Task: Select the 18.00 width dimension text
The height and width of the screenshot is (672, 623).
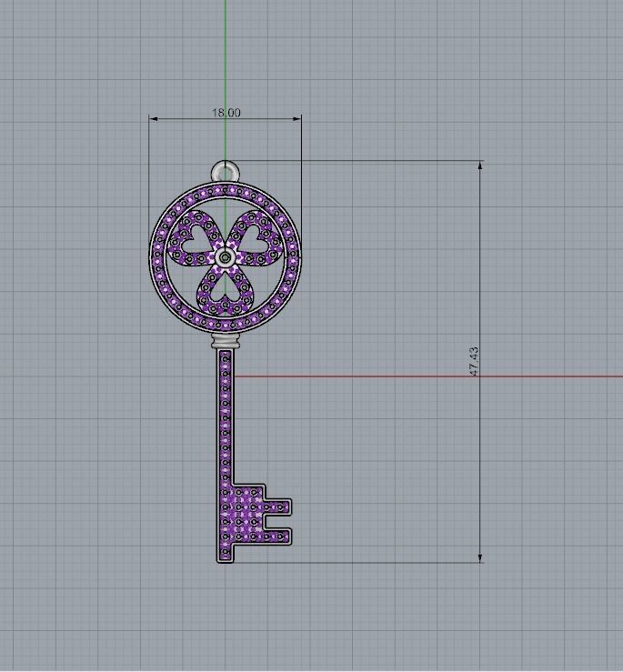Action: click(226, 113)
